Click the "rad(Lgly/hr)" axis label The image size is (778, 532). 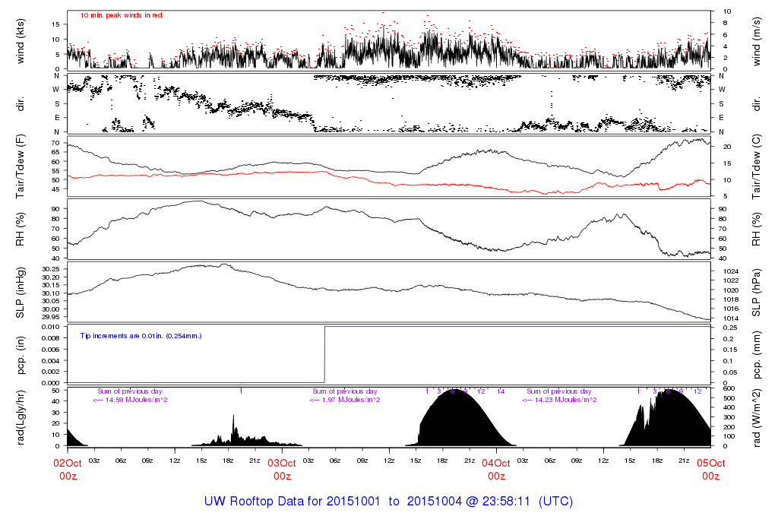(x=21, y=417)
